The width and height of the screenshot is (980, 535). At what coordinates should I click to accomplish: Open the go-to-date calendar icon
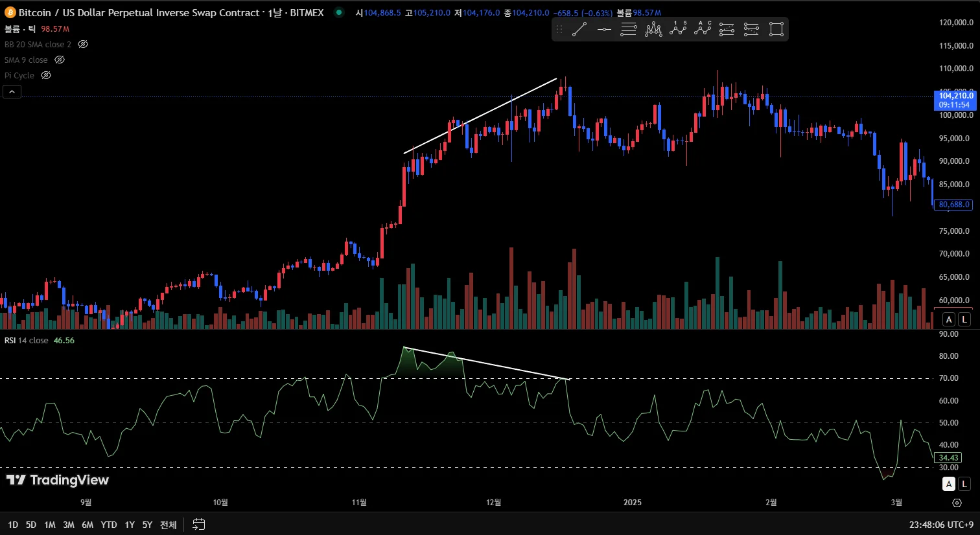[199, 524]
